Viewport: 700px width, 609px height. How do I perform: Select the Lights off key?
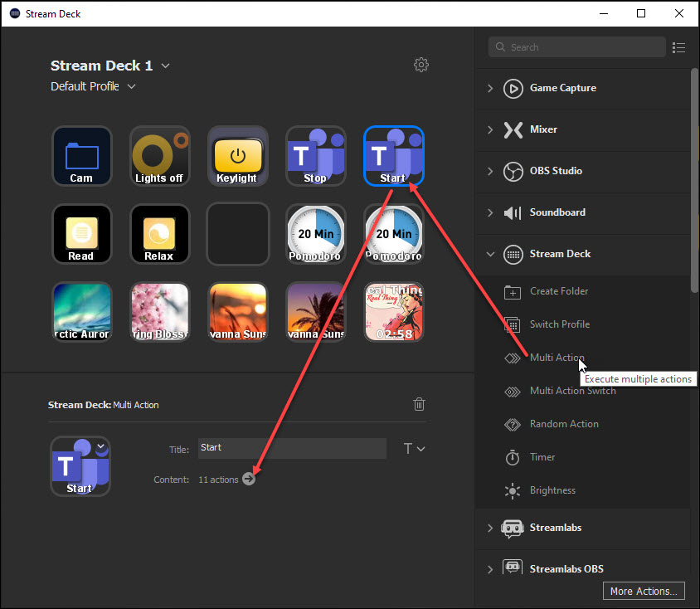pos(159,156)
